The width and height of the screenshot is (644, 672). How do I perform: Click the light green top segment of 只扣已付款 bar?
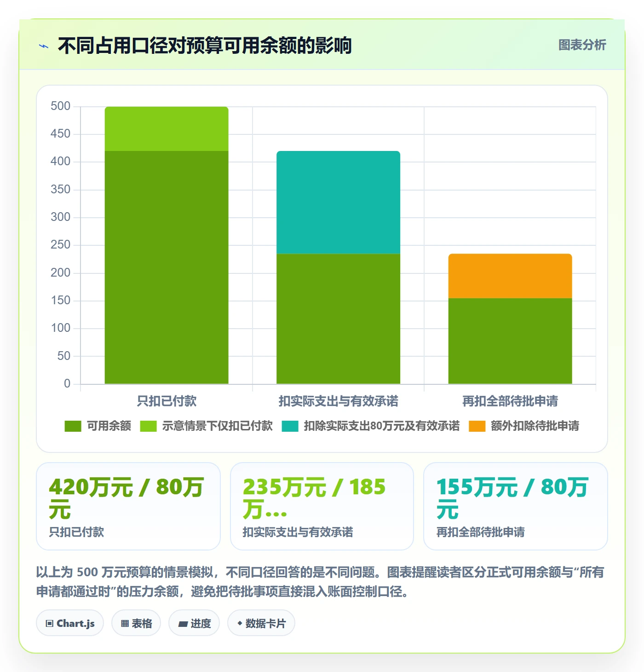(167, 129)
